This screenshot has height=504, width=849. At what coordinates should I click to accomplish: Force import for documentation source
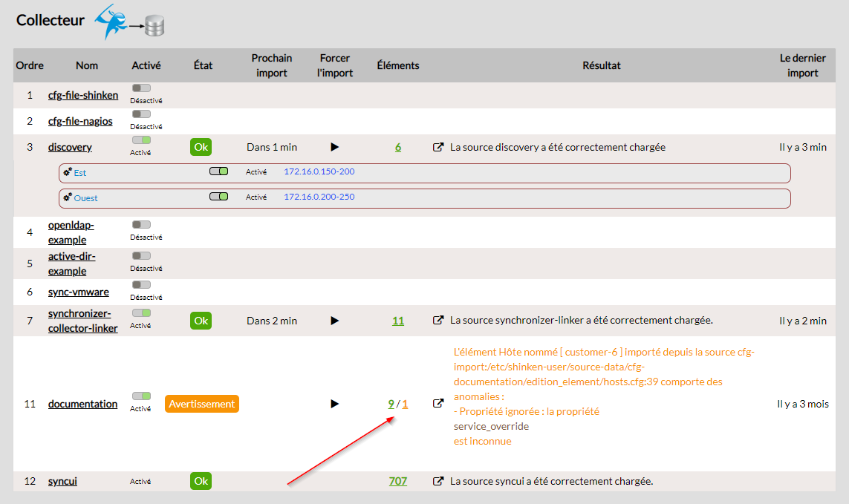click(x=334, y=404)
